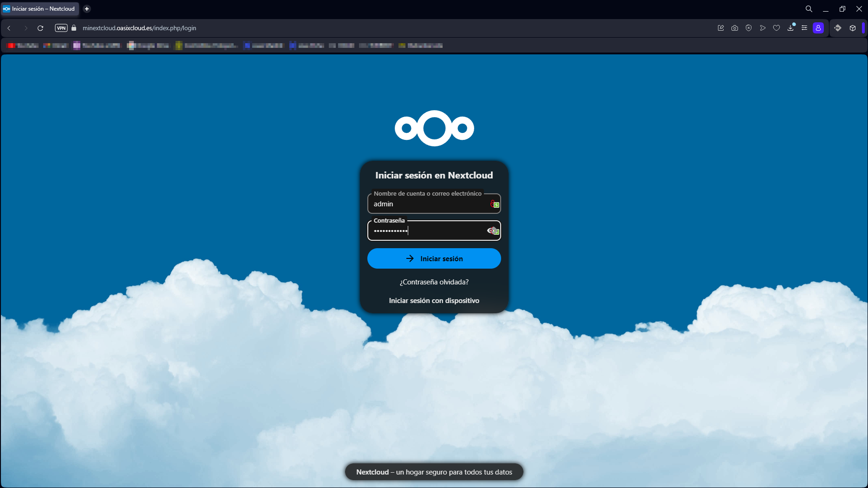Open the downloads icon in toolbar
The image size is (868, 488).
(x=790, y=28)
